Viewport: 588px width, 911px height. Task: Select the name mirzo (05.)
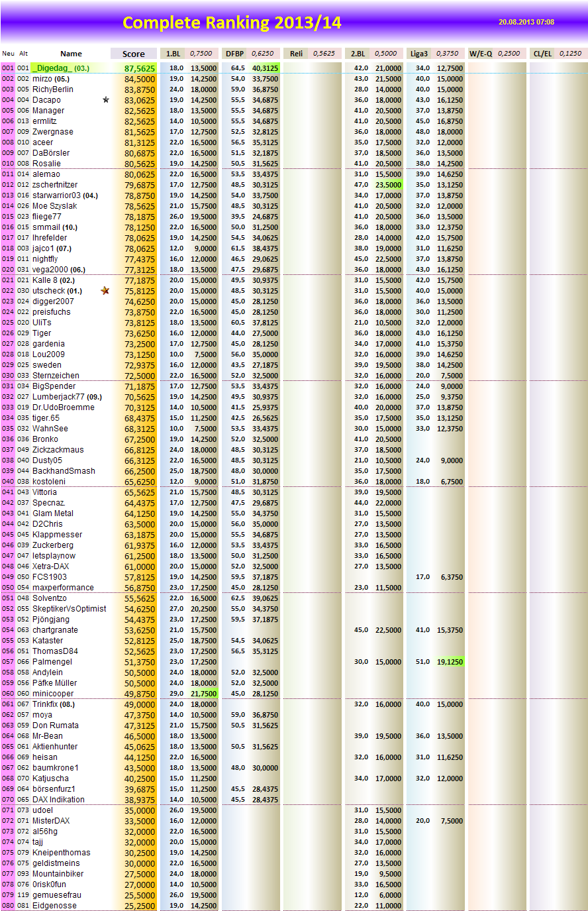51,79
